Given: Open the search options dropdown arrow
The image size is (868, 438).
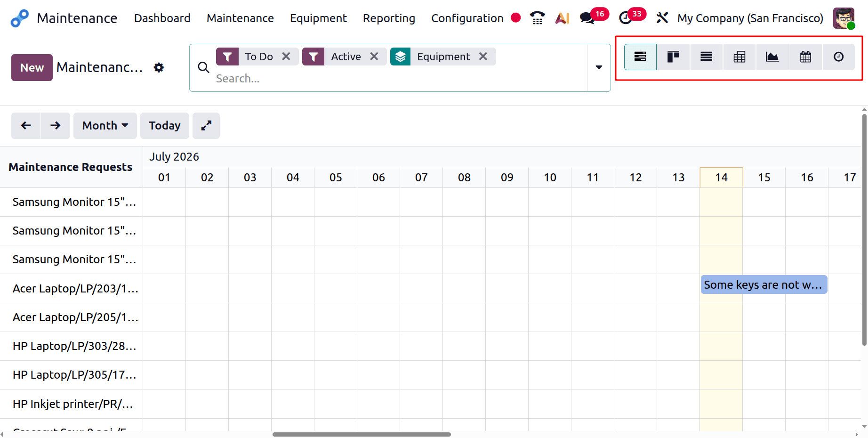Looking at the screenshot, I should (x=599, y=67).
